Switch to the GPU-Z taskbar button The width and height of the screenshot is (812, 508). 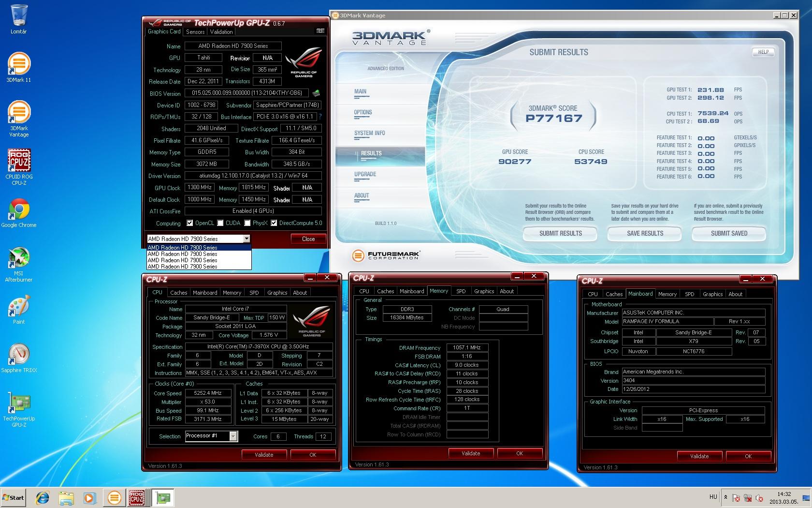tap(163, 497)
